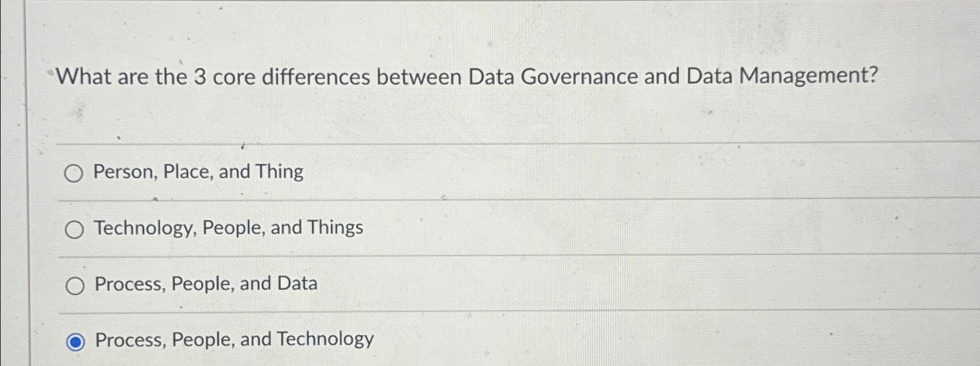Select the "Person, Place, and Thing" radio button
The height and width of the screenshot is (366, 980).
point(74,173)
